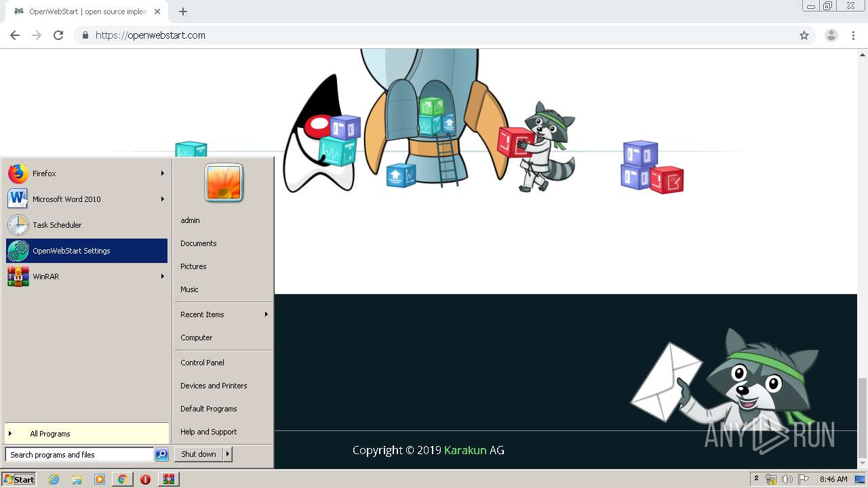Click the admin user picture

(224, 183)
